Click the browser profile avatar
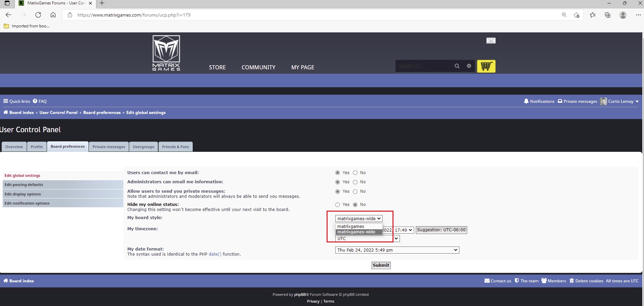This screenshot has width=644, height=306. point(623,15)
